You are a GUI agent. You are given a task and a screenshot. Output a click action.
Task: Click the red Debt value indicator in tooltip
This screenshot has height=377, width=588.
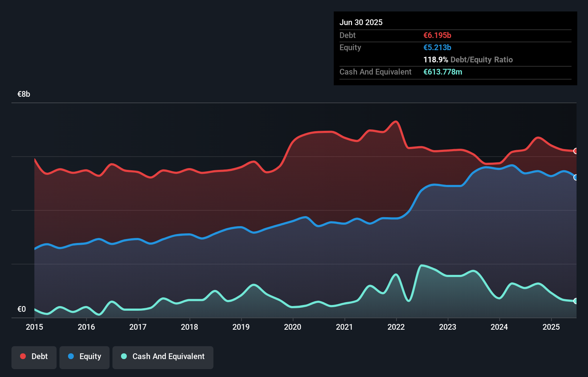(x=437, y=35)
